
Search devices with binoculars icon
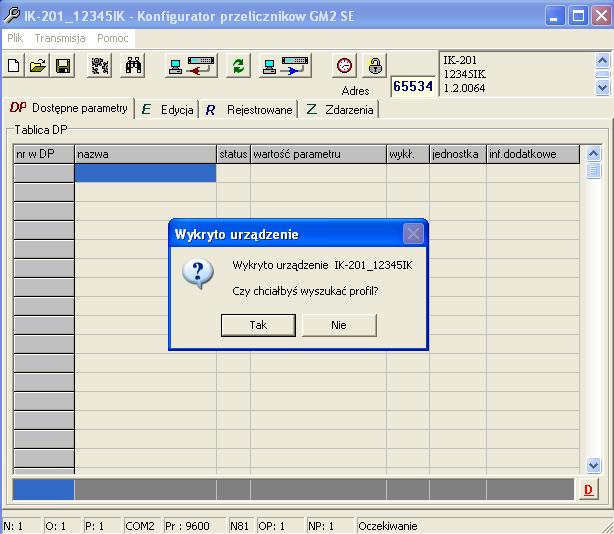coord(133,65)
